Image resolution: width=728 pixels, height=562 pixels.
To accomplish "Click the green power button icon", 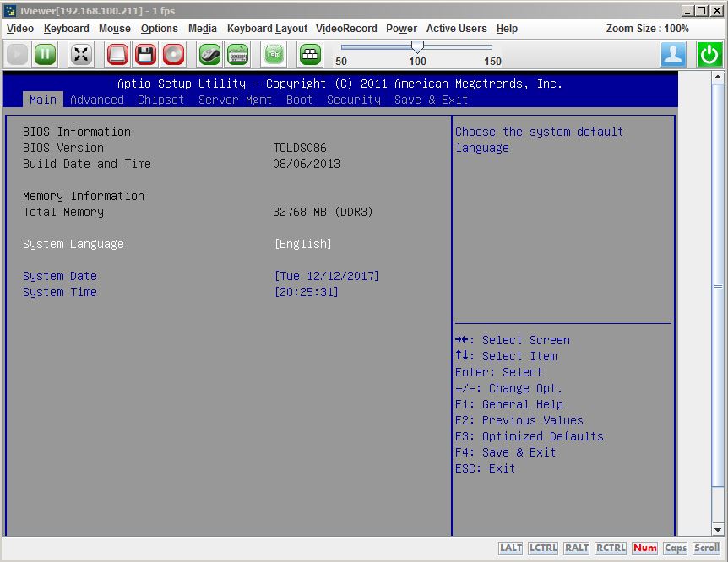I will [x=709, y=54].
